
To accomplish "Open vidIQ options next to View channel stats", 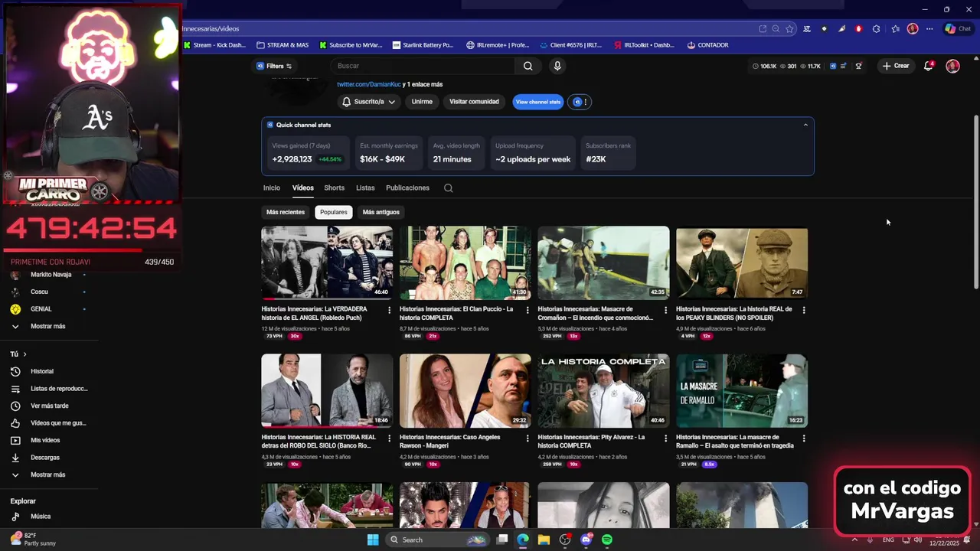I will (580, 102).
